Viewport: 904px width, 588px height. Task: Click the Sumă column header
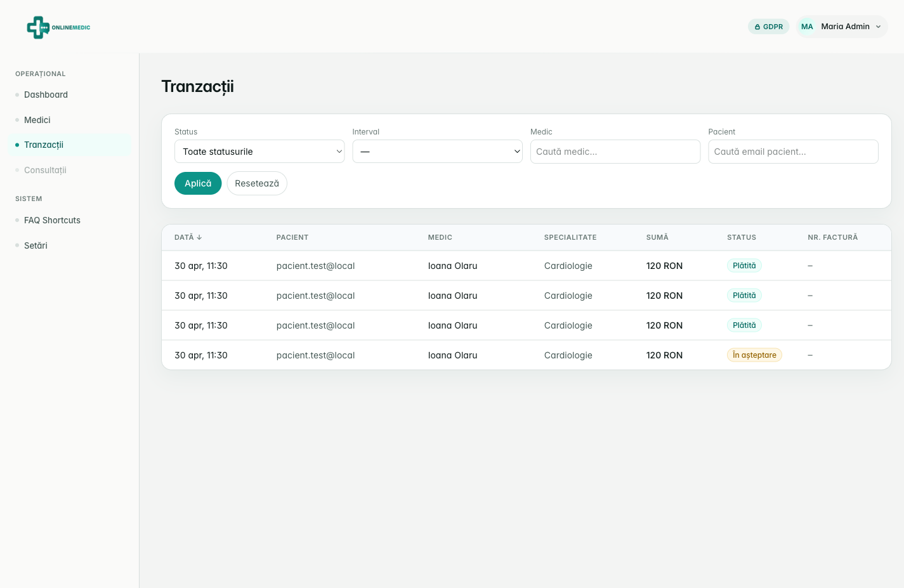coord(657,237)
